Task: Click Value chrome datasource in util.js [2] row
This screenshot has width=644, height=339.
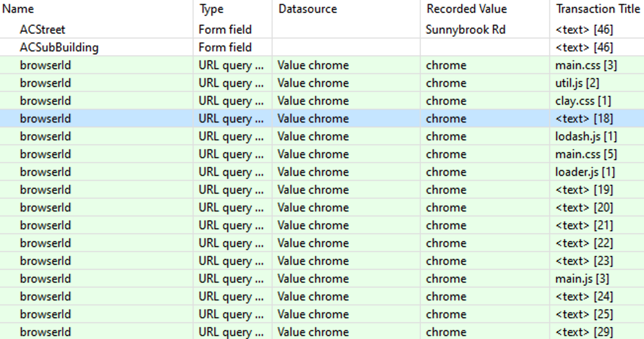Action: coord(313,83)
